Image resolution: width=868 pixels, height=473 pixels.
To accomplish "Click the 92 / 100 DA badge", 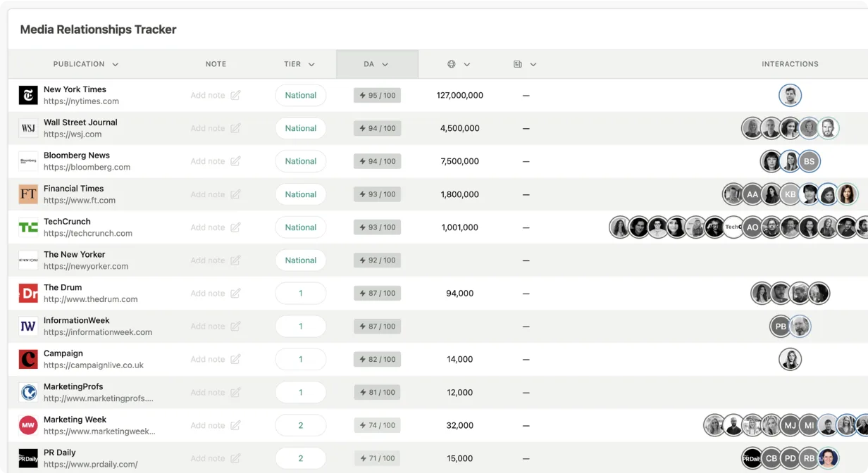I will click(377, 260).
